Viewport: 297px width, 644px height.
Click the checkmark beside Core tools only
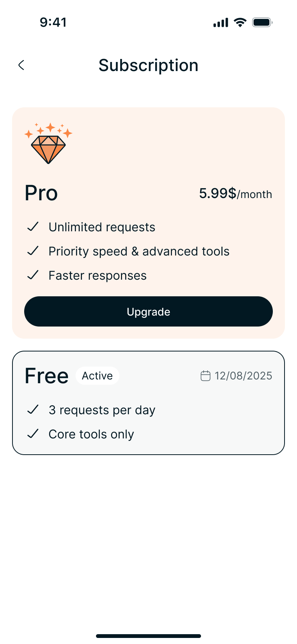(x=33, y=434)
